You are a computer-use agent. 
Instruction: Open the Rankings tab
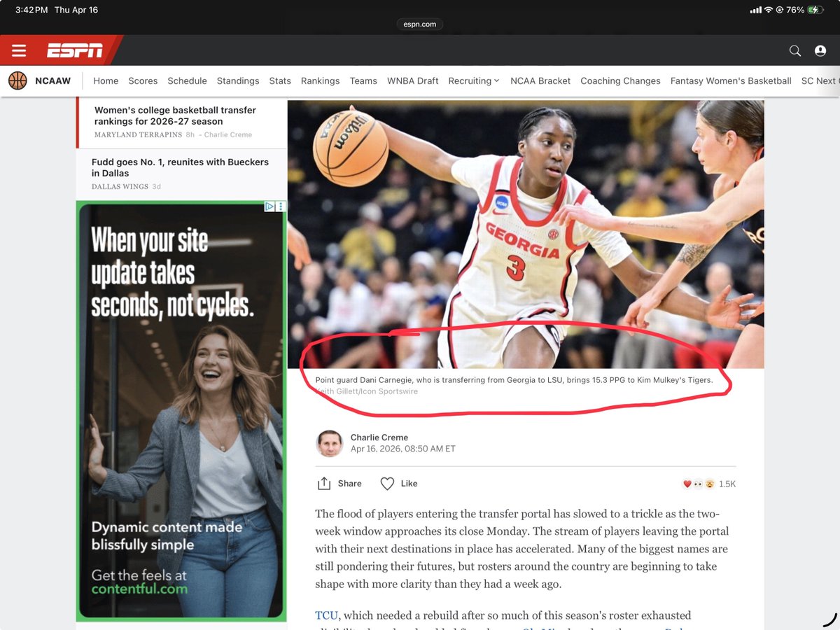point(320,80)
